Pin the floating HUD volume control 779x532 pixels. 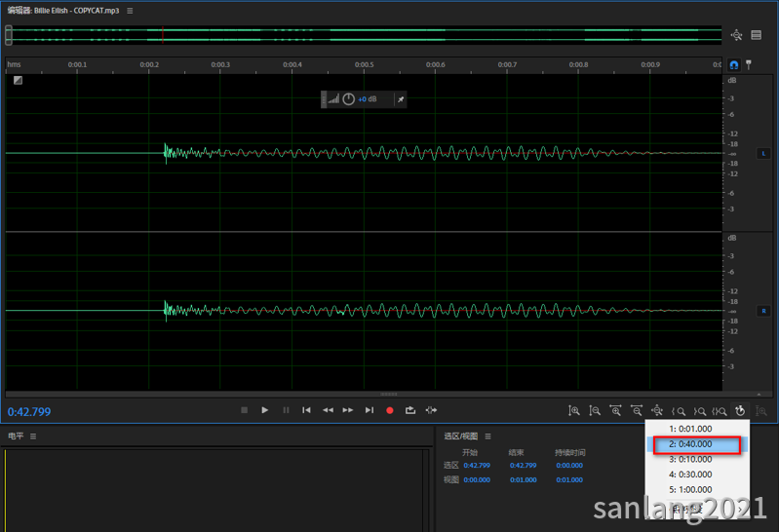(x=401, y=99)
